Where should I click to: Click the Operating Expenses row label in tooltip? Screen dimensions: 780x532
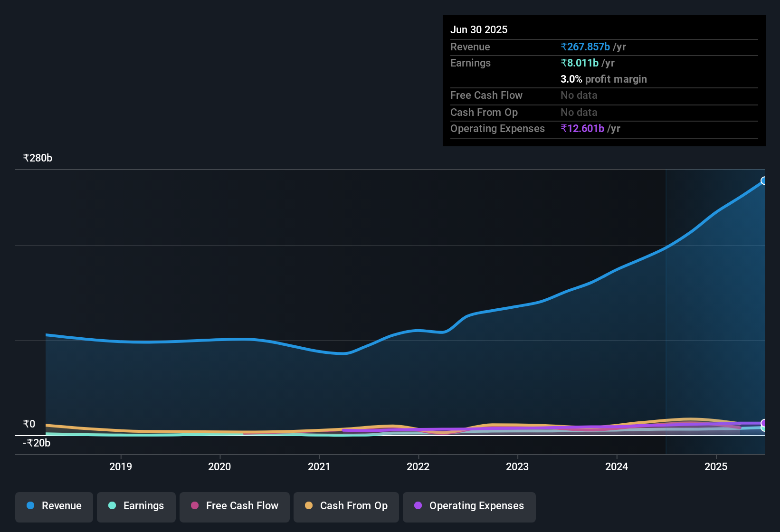click(497, 128)
